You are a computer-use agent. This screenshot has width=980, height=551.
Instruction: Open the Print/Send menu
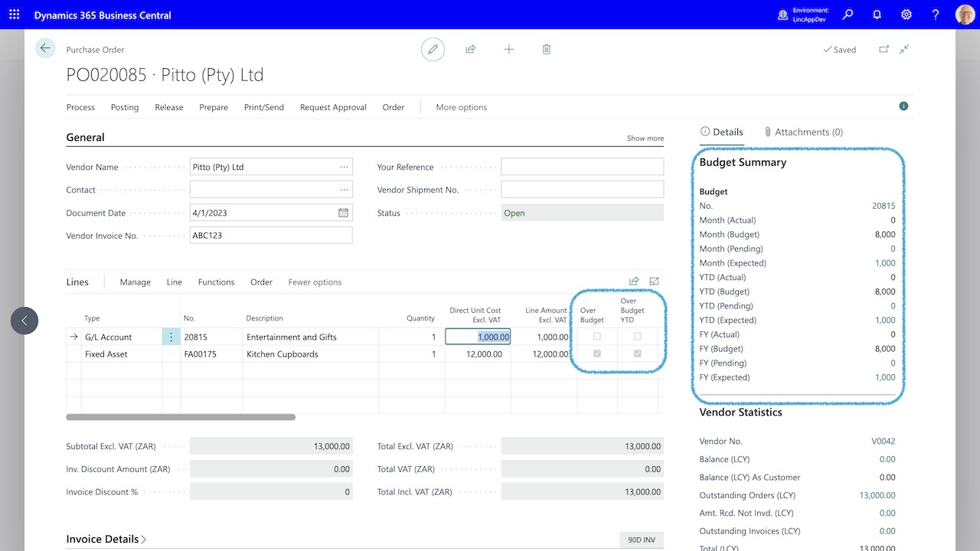[x=264, y=107]
